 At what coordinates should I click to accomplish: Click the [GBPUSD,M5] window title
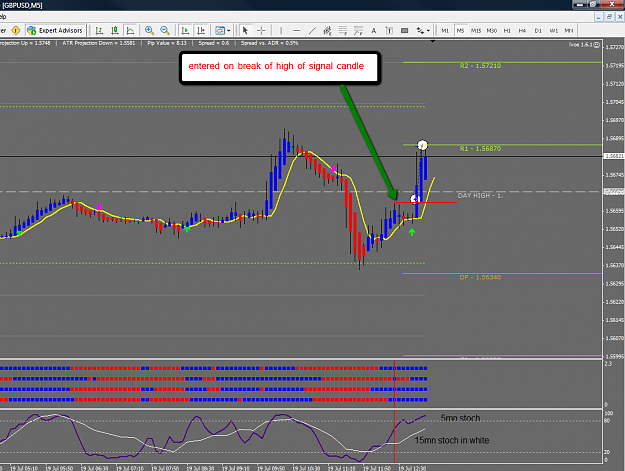22,5
